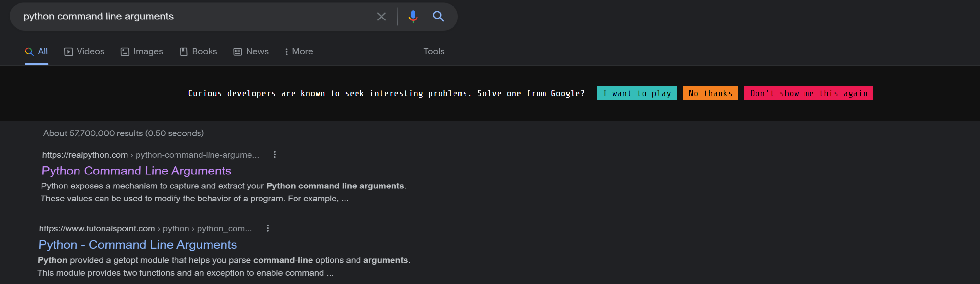This screenshot has width=980, height=284.
Task: Click the I want to play button
Action: tap(636, 93)
